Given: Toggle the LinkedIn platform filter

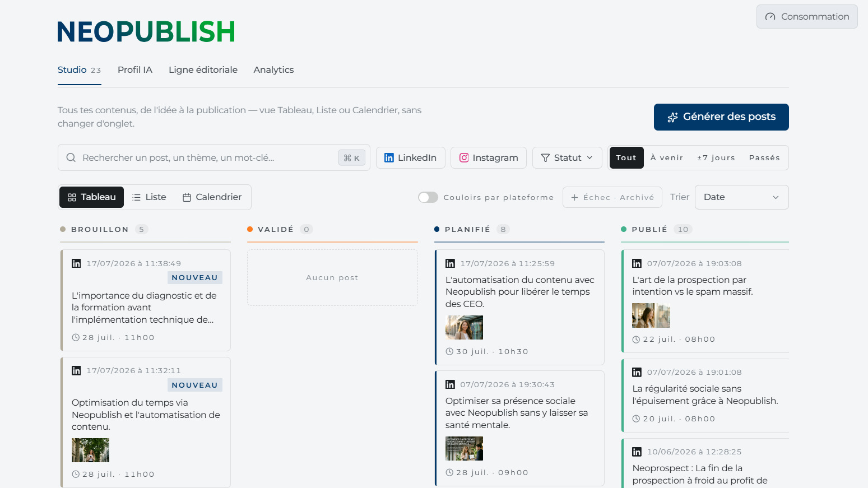Looking at the screenshot, I should click(x=411, y=158).
